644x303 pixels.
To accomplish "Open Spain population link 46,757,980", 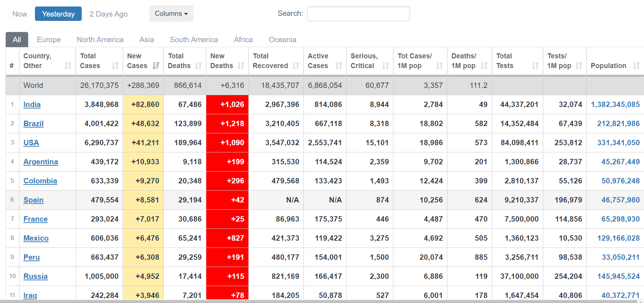I will pyautogui.click(x=621, y=200).
